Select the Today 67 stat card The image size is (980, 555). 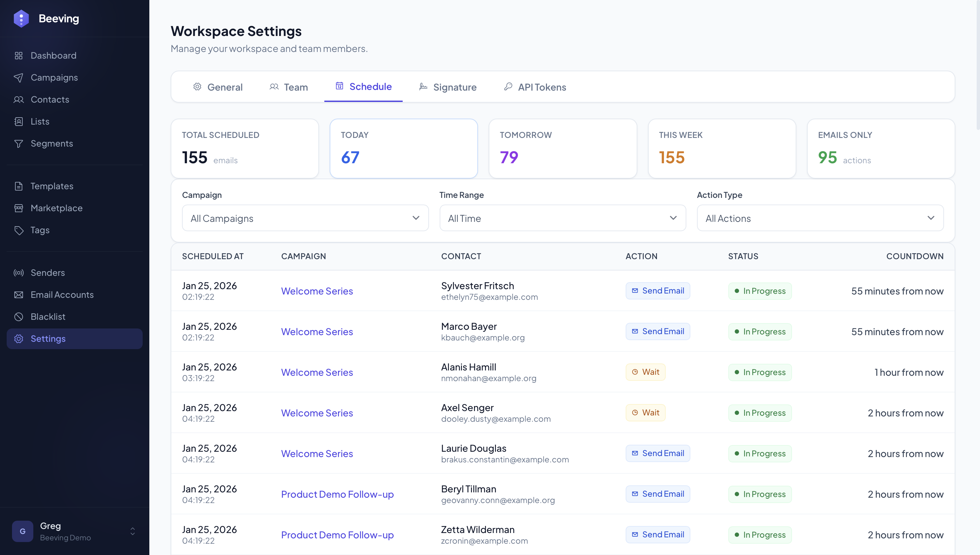[403, 149]
